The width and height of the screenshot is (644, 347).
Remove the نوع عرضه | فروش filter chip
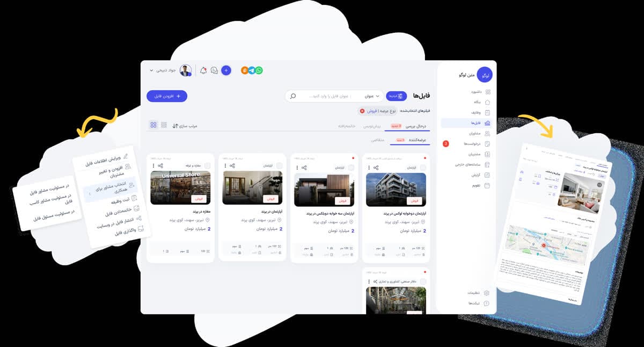[x=362, y=111]
